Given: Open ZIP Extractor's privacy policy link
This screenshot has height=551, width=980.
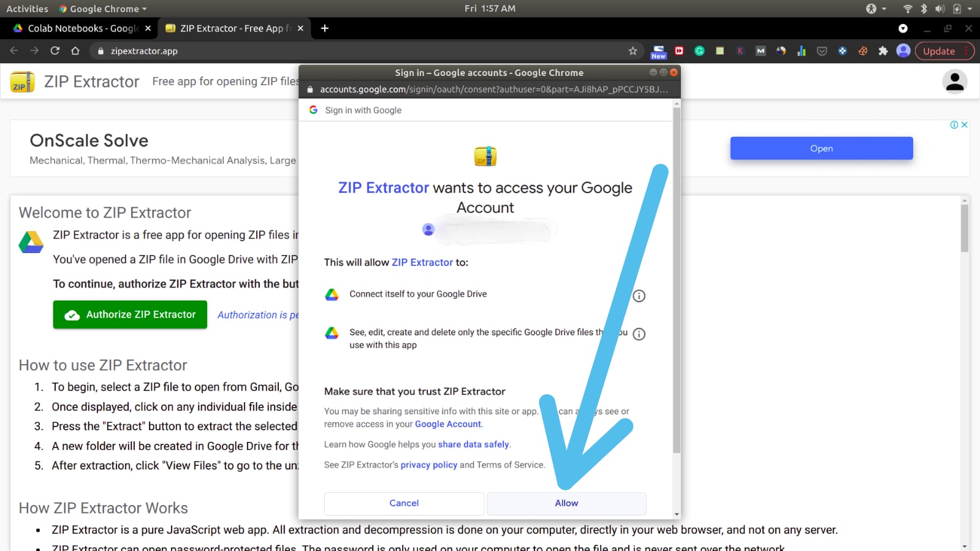Looking at the screenshot, I should [429, 465].
